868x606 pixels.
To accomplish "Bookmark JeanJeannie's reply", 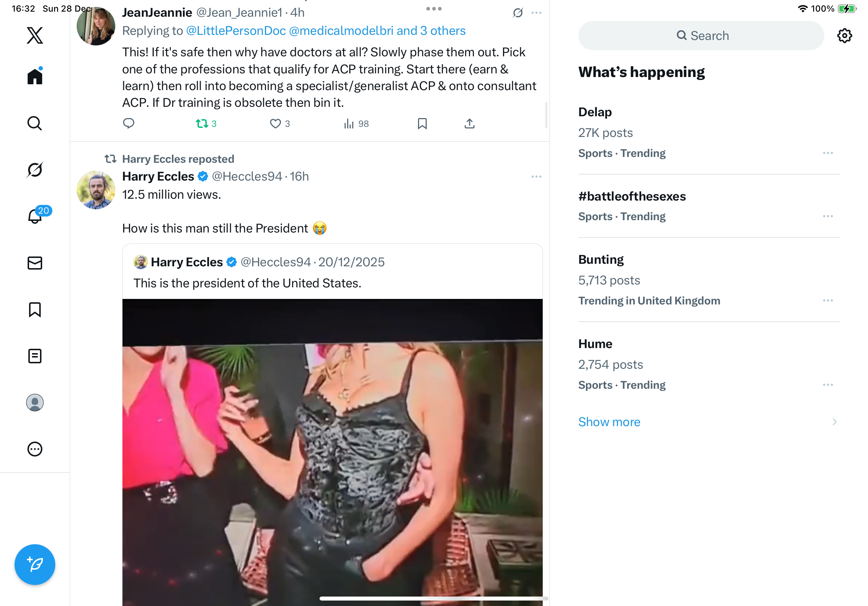I will click(422, 124).
